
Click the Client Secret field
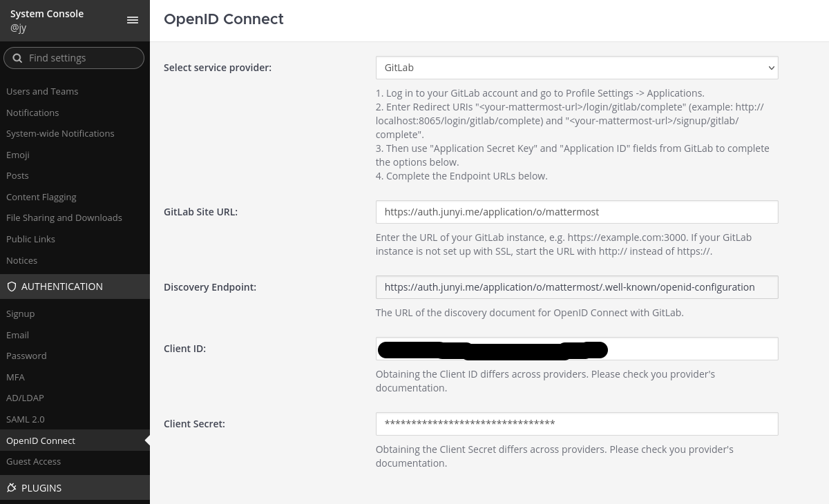point(577,424)
